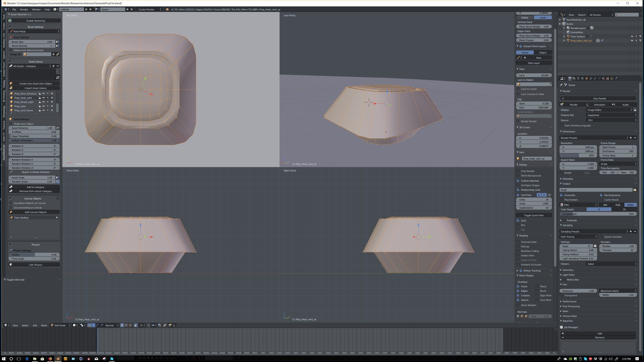Open the Particles properties tab
The height and width of the screenshot is (362, 644).
point(612,78)
